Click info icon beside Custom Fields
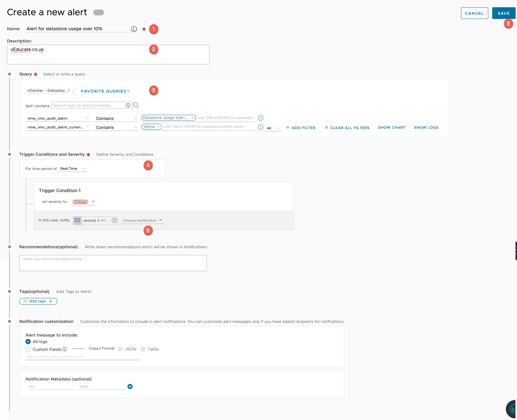 (x=65, y=349)
